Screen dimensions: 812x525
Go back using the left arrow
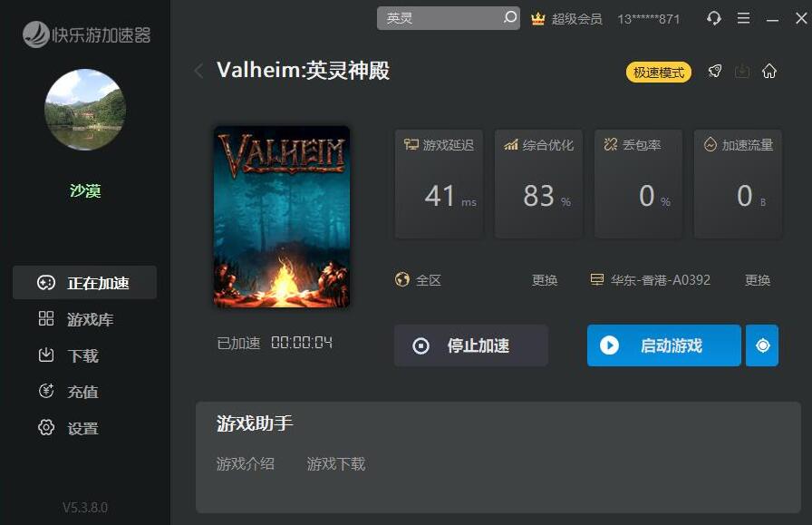pos(198,71)
